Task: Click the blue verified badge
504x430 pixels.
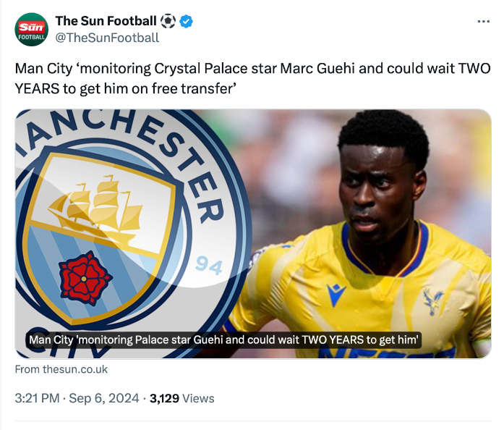Action: click(186, 21)
